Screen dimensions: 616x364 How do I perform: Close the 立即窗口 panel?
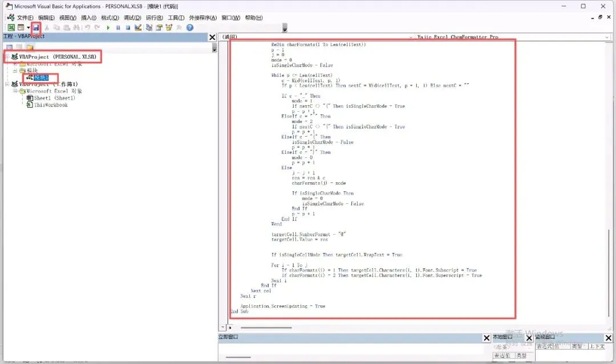[x=487, y=338]
